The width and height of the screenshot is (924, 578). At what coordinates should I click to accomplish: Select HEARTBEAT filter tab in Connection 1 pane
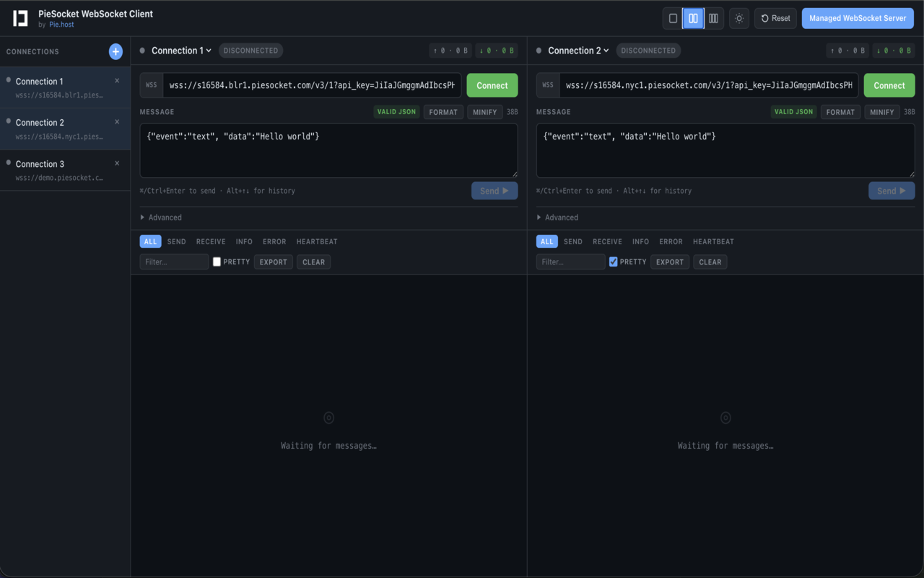[317, 241]
